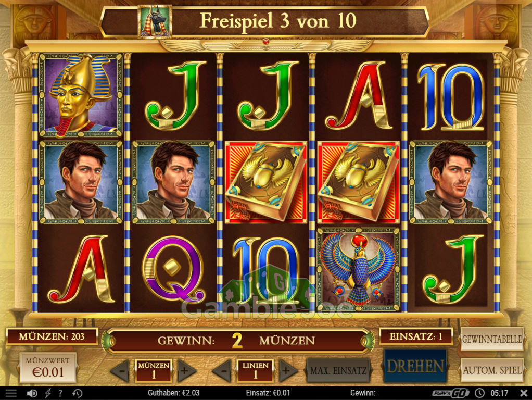
Task: Toggle fast play lightning bolt icon
Action: pos(48,393)
